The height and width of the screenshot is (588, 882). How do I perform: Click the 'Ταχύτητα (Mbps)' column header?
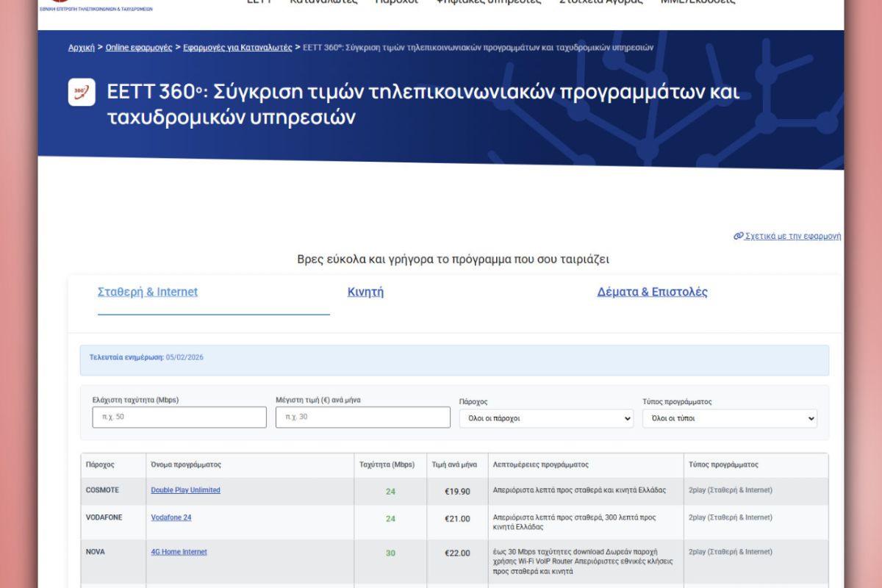387,465
